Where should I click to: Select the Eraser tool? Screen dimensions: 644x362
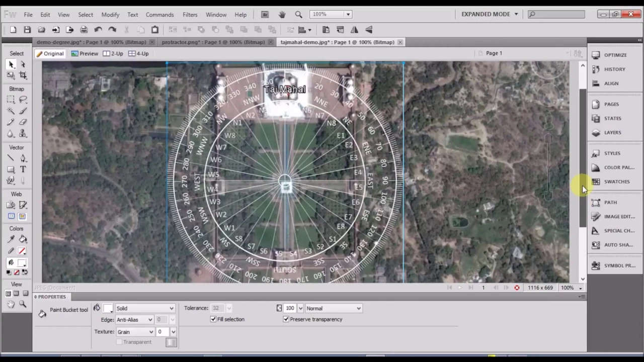pyautogui.click(x=23, y=122)
